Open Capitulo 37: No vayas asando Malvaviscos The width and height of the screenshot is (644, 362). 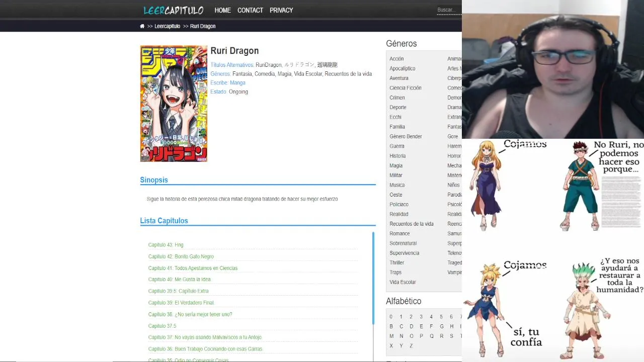point(205,337)
